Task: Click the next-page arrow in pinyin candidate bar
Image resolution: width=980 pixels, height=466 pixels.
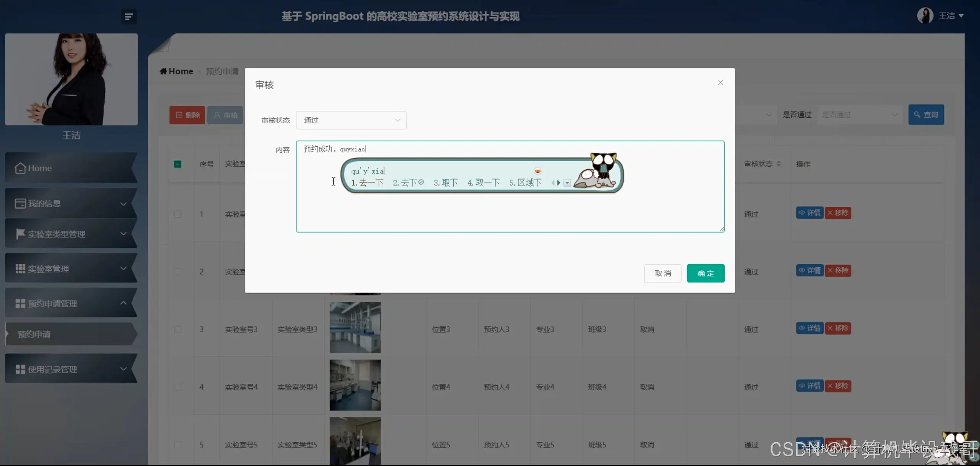Action: [559, 183]
